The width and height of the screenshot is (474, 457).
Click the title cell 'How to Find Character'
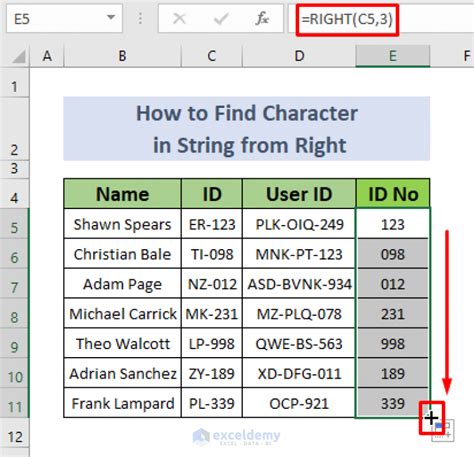click(x=247, y=129)
